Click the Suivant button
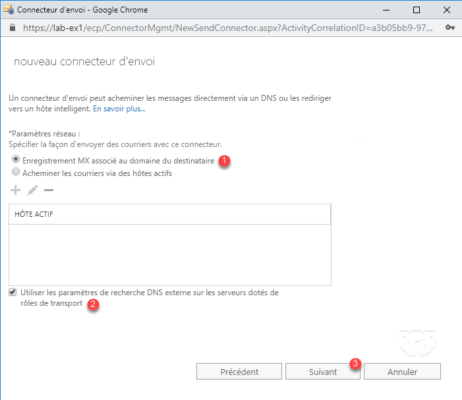Screen dimensions: 462x400 pos(323,372)
